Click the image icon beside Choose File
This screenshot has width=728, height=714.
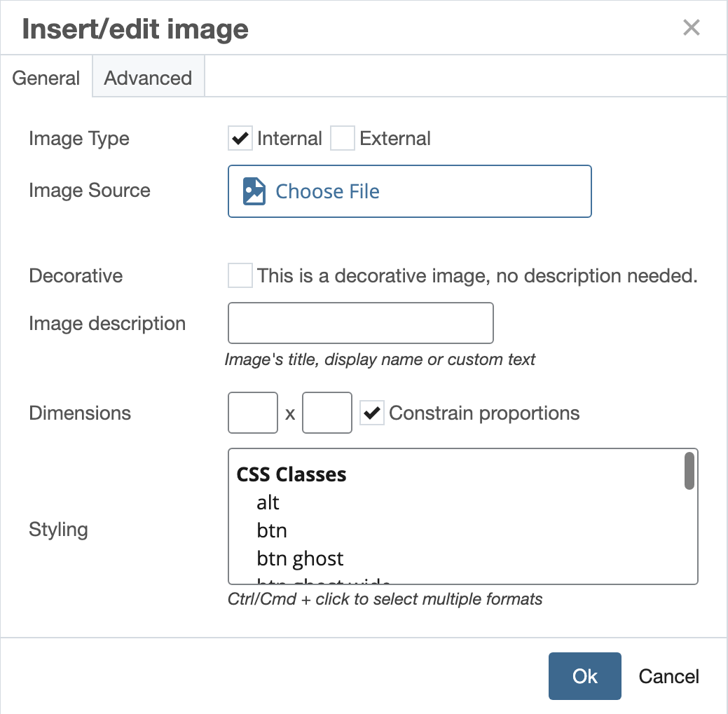coord(254,191)
